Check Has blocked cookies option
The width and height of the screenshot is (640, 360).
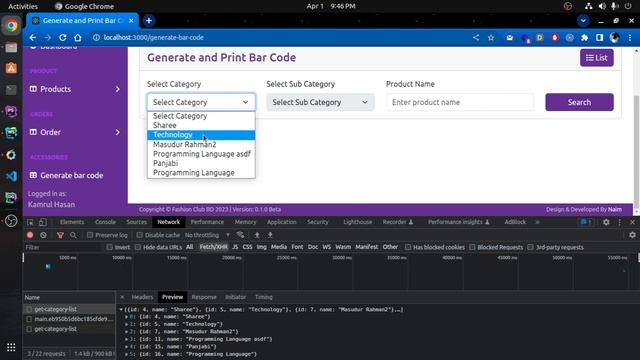tap(408, 247)
